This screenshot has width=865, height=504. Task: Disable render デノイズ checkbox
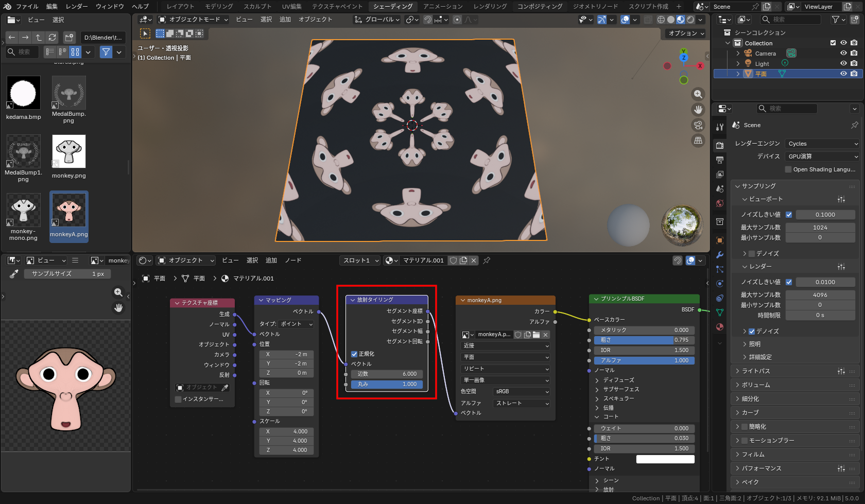(752, 332)
